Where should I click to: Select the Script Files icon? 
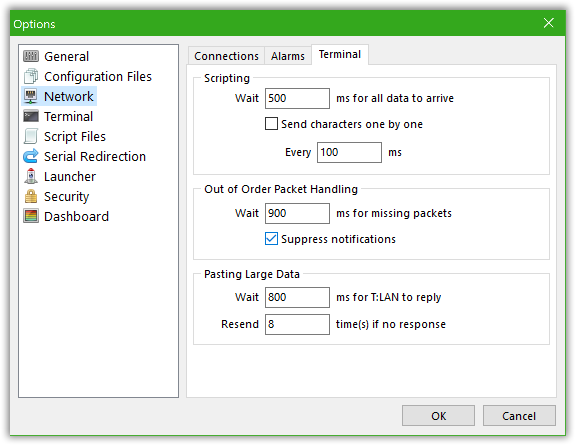pos(31,136)
